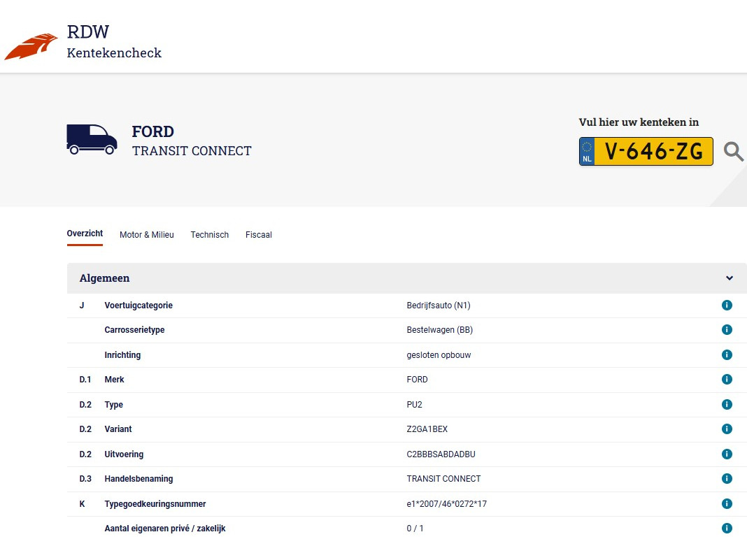Click the owners value '0 / 1'
Screen dimensions: 747x560
click(415, 529)
